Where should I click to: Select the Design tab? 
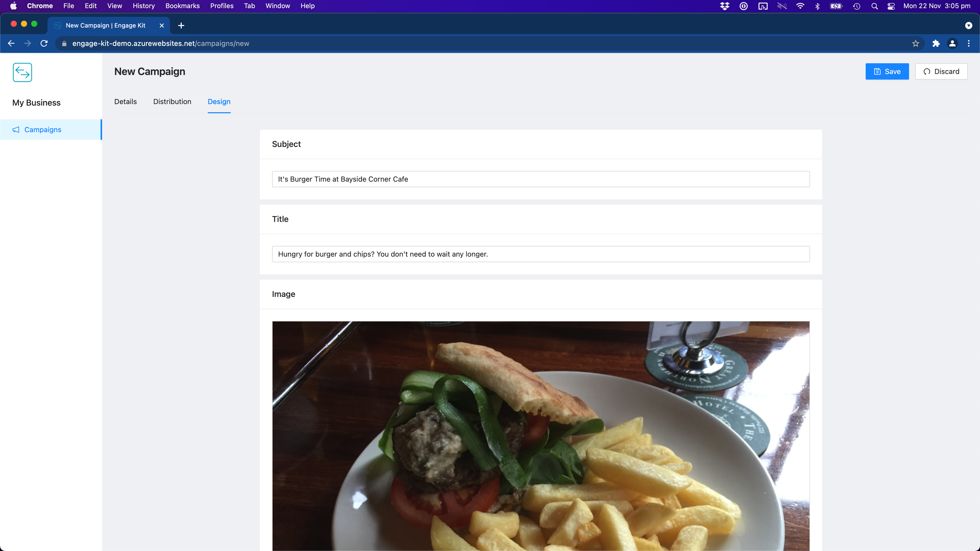click(x=219, y=102)
